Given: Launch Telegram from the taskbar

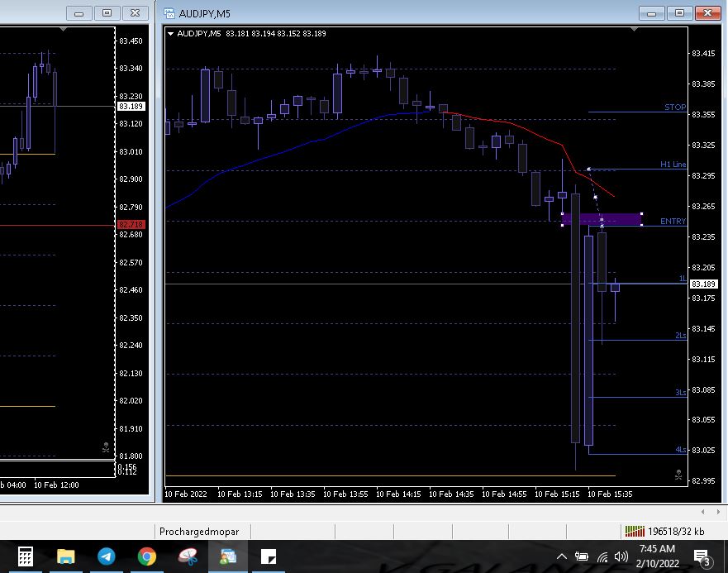Looking at the screenshot, I should point(107,556).
